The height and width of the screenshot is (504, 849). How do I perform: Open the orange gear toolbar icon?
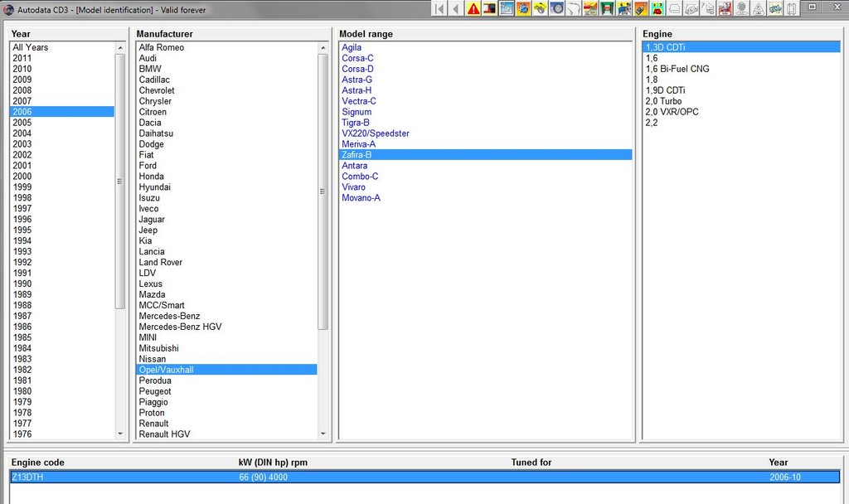click(523, 8)
